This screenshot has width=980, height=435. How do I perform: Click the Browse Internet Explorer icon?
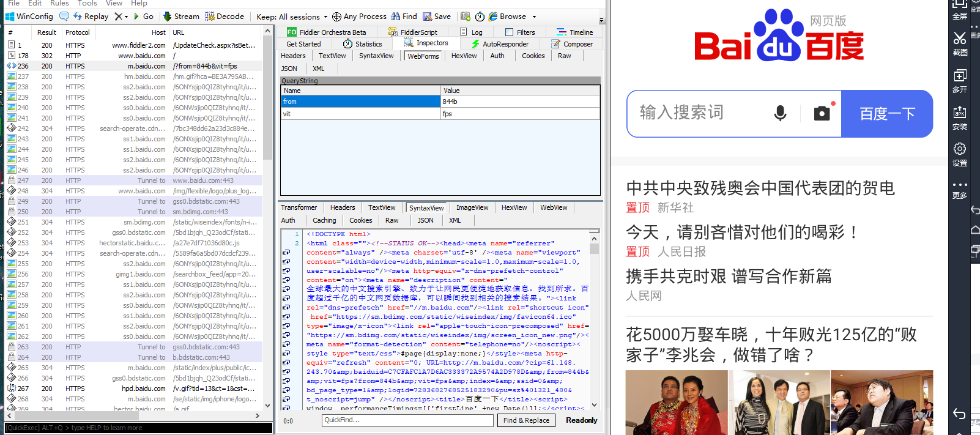[492, 17]
